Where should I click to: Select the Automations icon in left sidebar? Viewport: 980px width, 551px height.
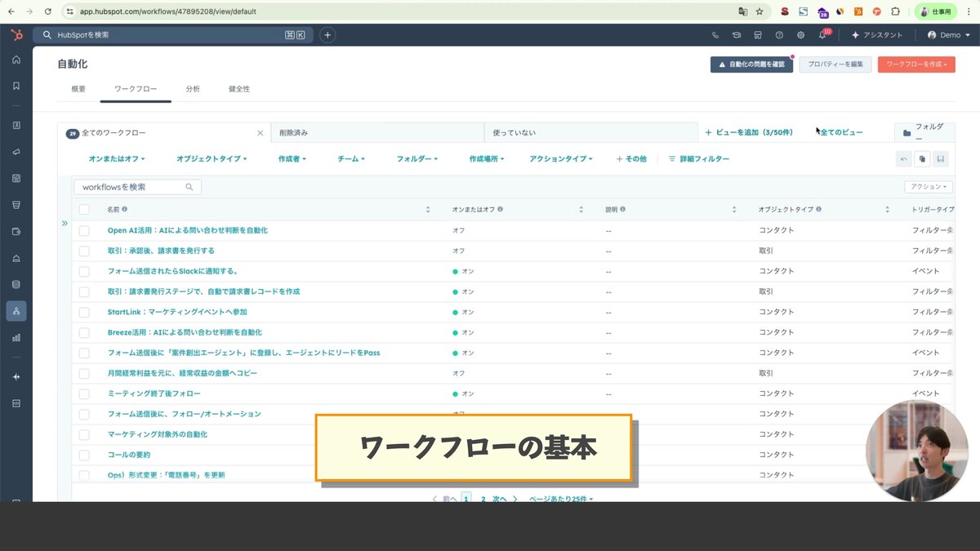click(16, 310)
